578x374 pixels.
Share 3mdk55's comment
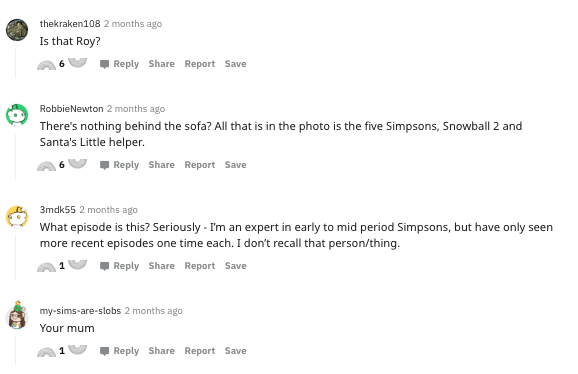click(x=161, y=266)
